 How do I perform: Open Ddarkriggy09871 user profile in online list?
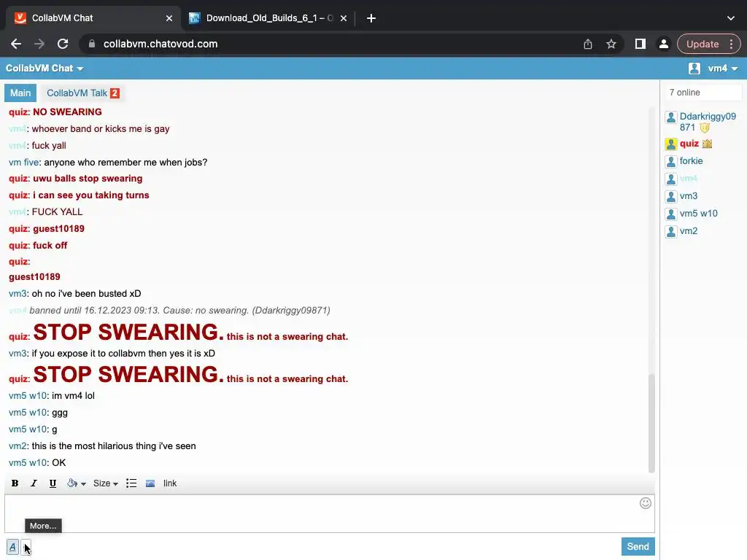tap(708, 122)
